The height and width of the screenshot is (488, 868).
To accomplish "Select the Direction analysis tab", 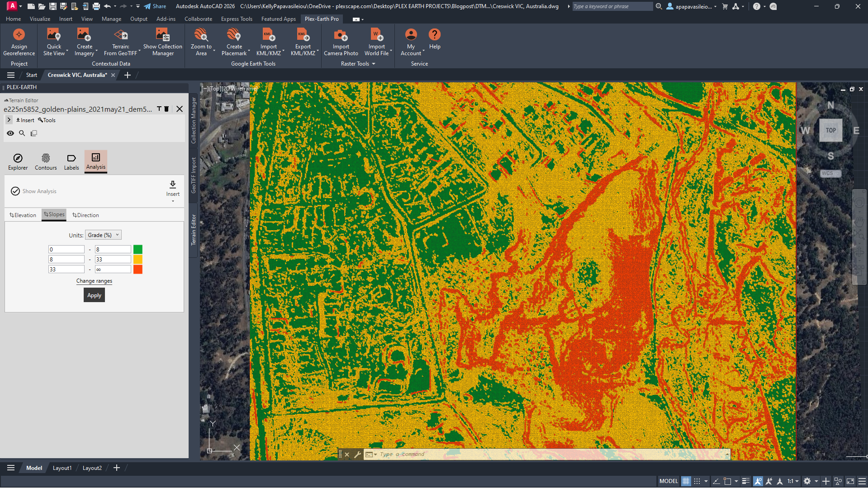I will [85, 215].
